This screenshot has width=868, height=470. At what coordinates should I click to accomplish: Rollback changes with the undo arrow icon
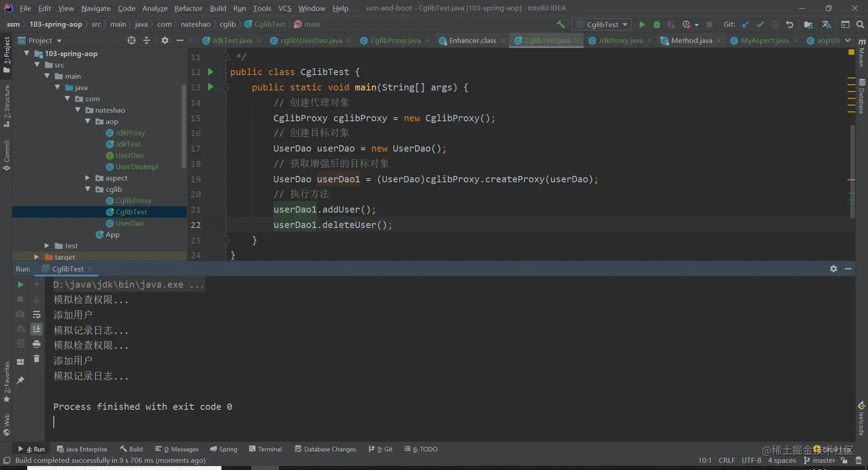tap(789, 24)
